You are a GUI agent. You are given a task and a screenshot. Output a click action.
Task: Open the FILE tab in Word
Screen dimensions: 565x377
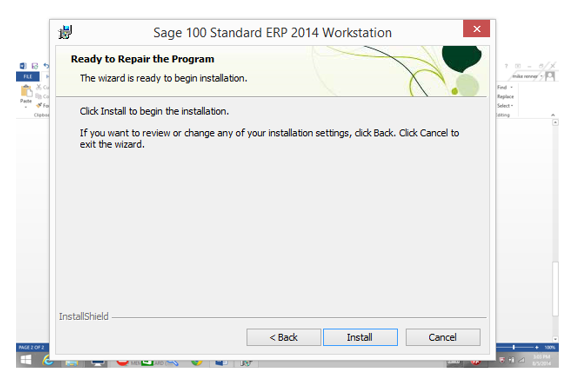(x=28, y=76)
